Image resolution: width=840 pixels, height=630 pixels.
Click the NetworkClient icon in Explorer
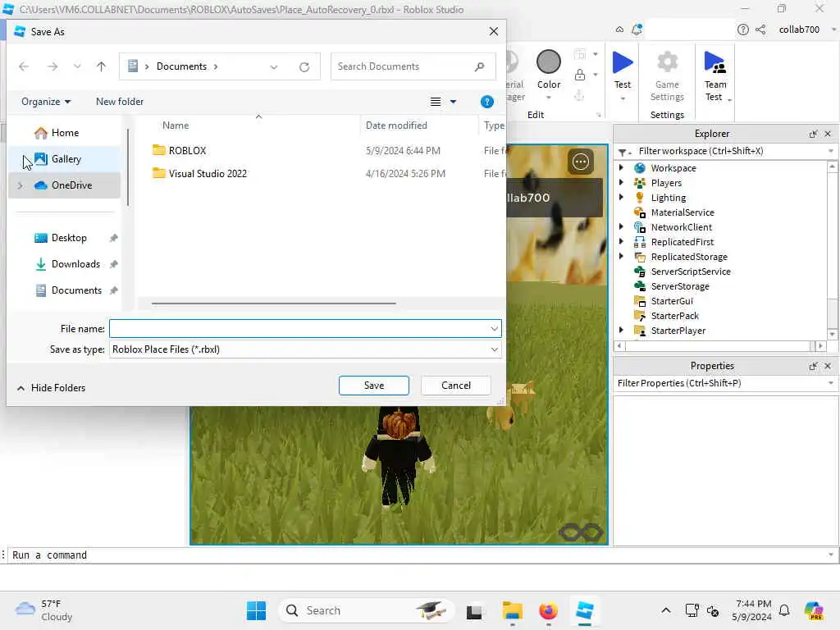(640, 227)
